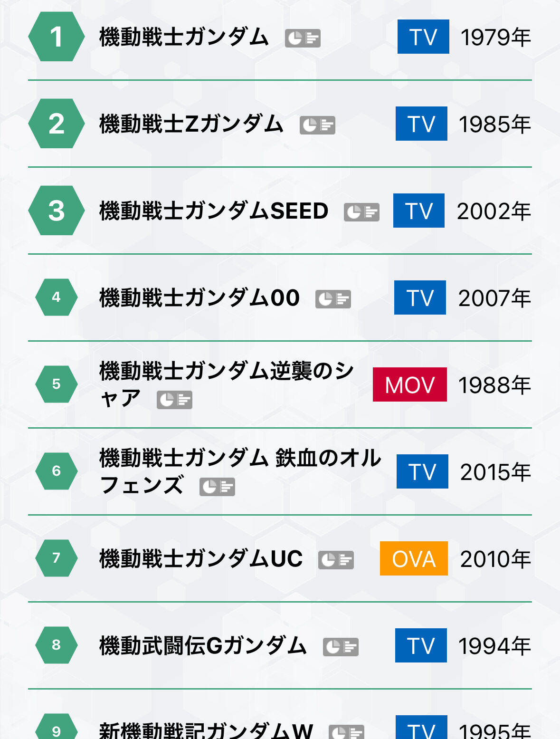Select the orange OVA tag for ガンダムUC

click(x=414, y=558)
